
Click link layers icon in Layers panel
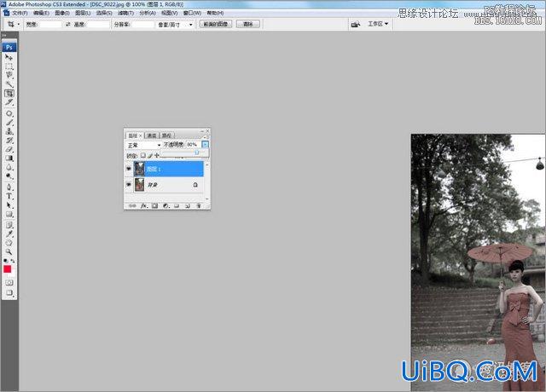[132, 206]
